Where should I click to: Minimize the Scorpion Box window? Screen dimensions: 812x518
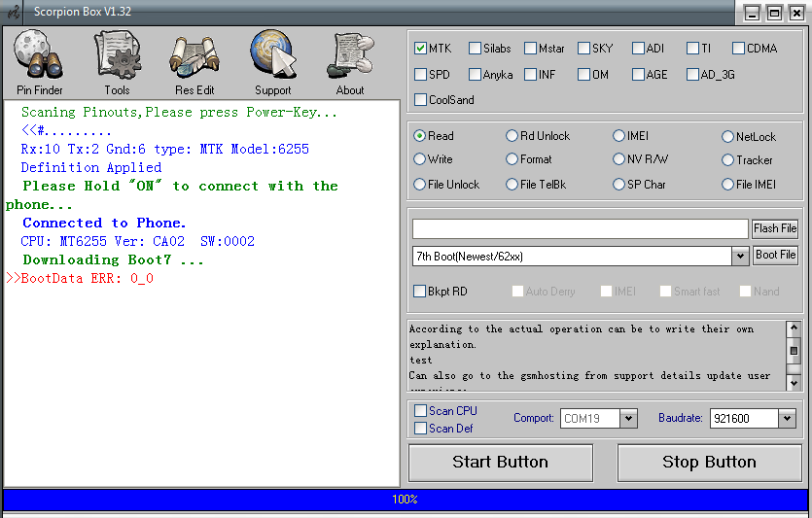tap(752, 13)
